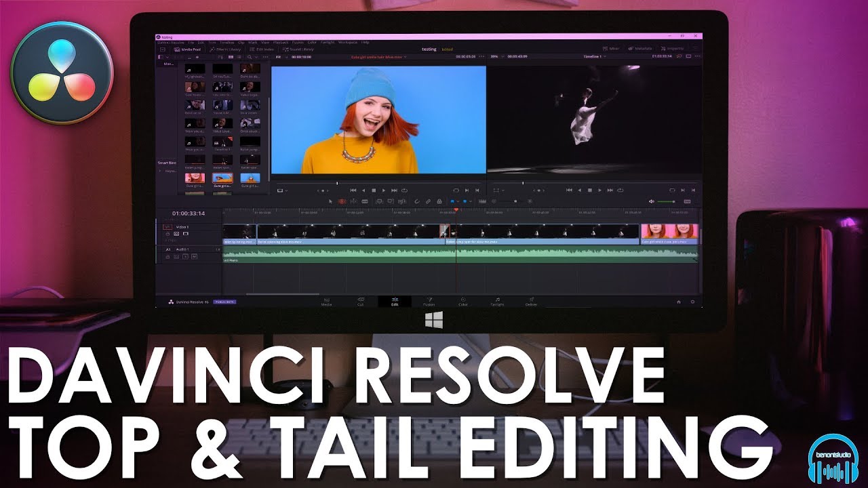
Task: Toggle auto track selector on Video 1
Action: click(x=176, y=234)
